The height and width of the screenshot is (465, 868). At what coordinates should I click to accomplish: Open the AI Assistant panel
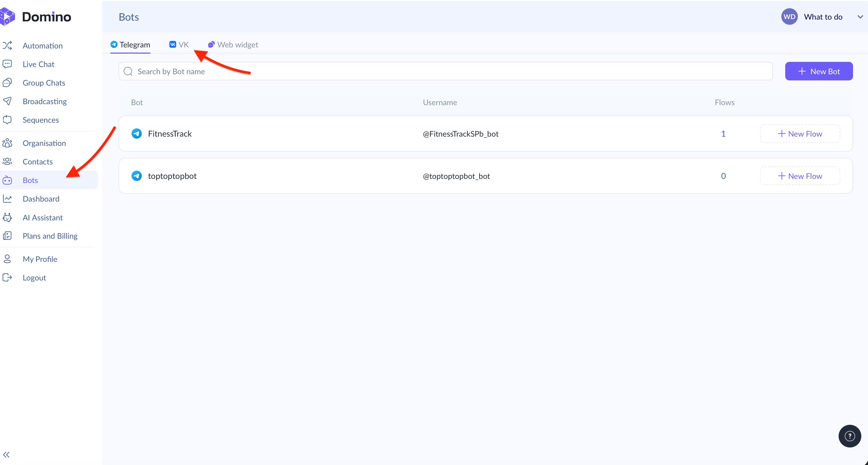tap(43, 218)
